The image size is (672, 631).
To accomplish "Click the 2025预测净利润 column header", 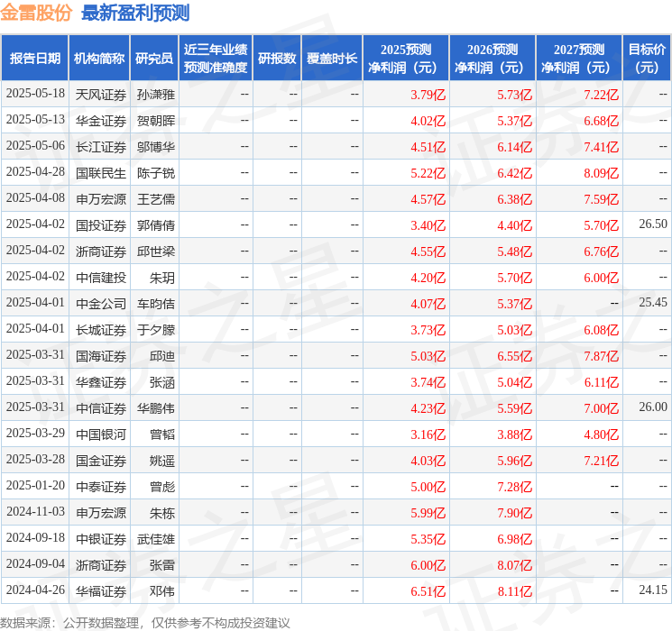I will coord(406,59).
